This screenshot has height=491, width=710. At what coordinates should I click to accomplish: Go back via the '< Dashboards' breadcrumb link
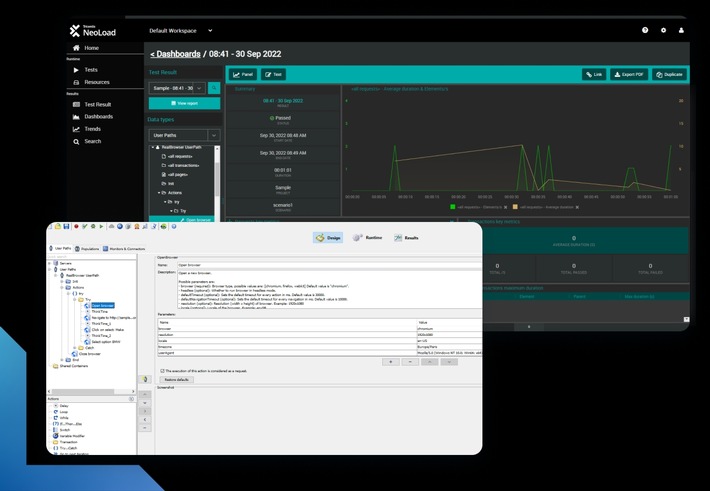tap(175, 54)
